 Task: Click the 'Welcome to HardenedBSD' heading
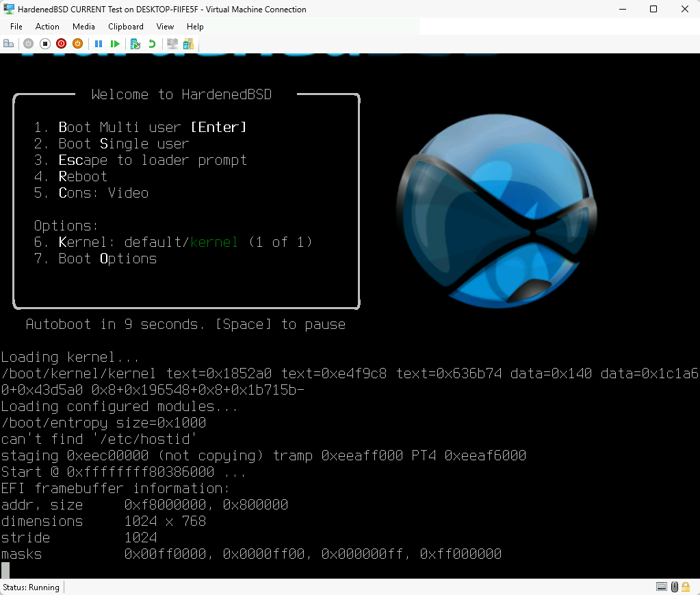[182, 94]
